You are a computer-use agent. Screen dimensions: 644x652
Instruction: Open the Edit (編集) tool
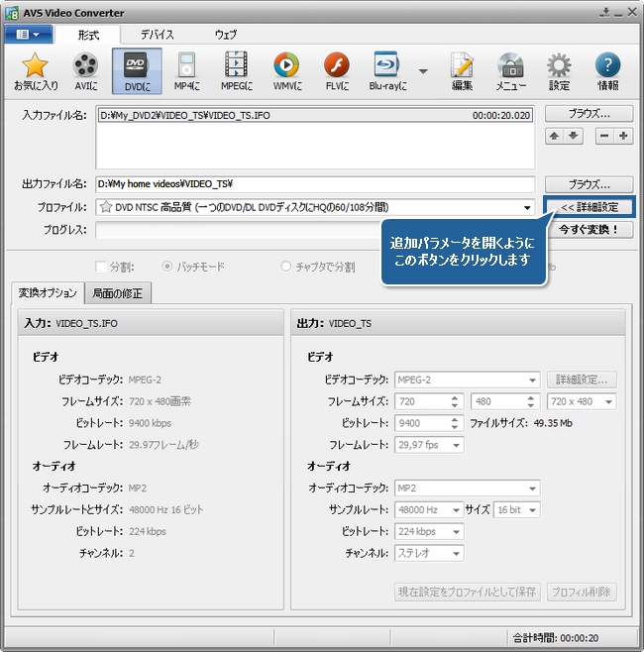(462, 71)
